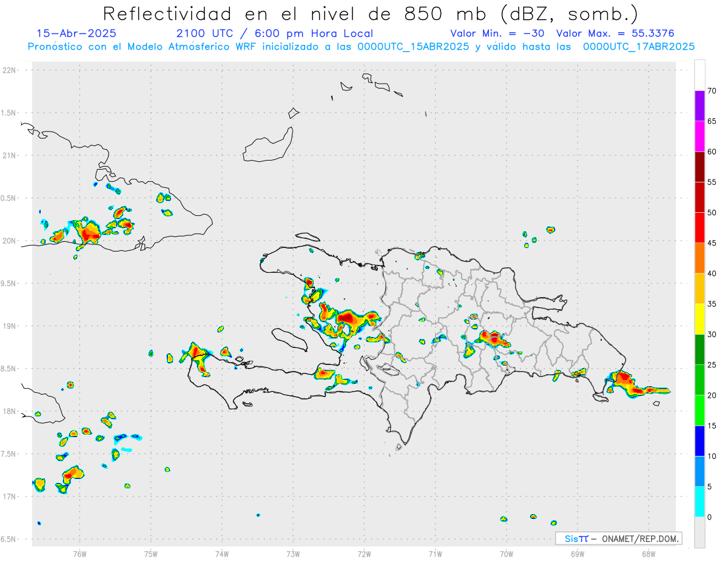The image size is (728, 562).
Task: Click the '71W' longitude axis label
Action: click(x=435, y=554)
